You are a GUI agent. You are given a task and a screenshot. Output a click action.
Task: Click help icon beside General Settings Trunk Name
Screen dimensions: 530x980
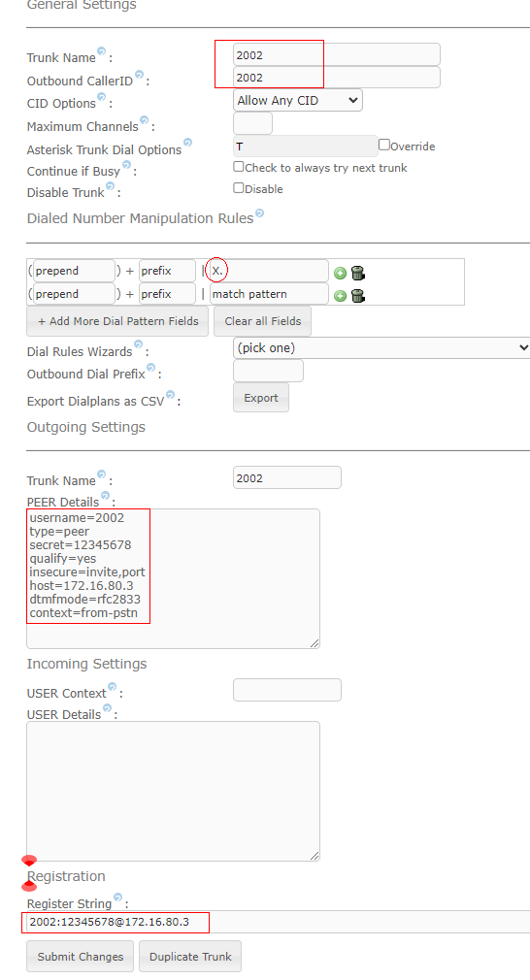click(x=101, y=51)
